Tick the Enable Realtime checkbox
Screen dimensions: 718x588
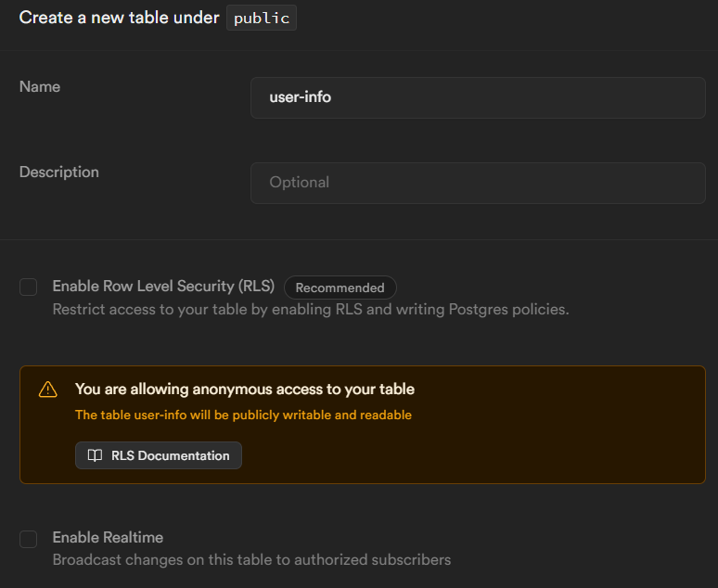coord(29,539)
